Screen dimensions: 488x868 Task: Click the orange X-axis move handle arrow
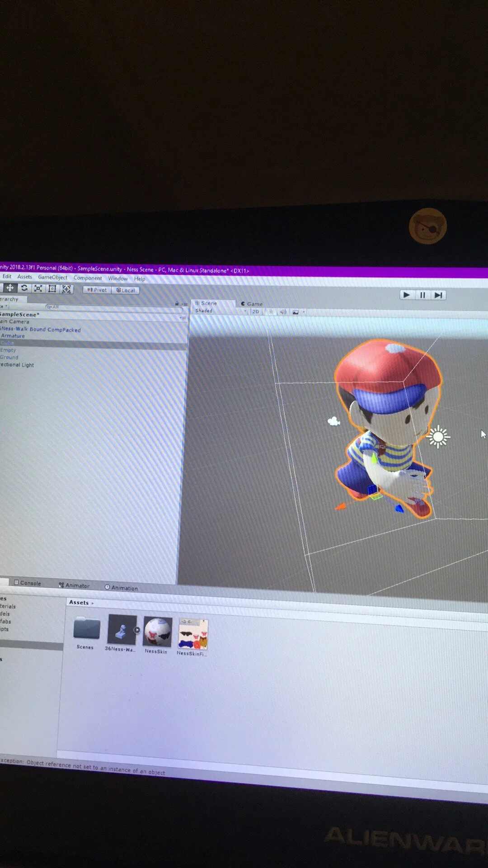coord(340,507)
